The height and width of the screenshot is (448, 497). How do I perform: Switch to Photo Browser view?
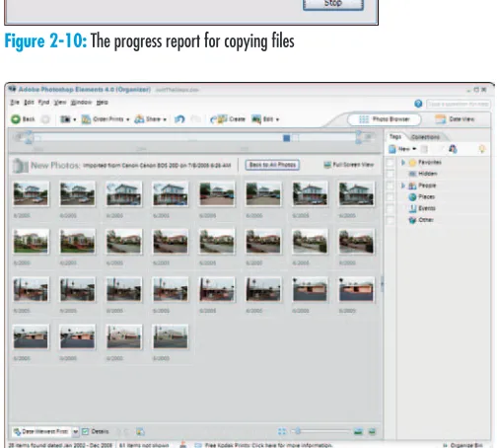click(x=385, y=119)
